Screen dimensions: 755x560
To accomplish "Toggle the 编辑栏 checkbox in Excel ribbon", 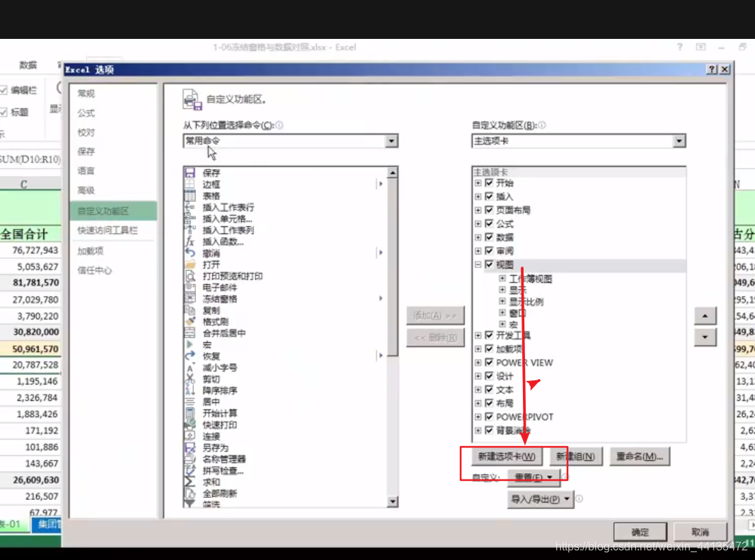I will [4, 90].
